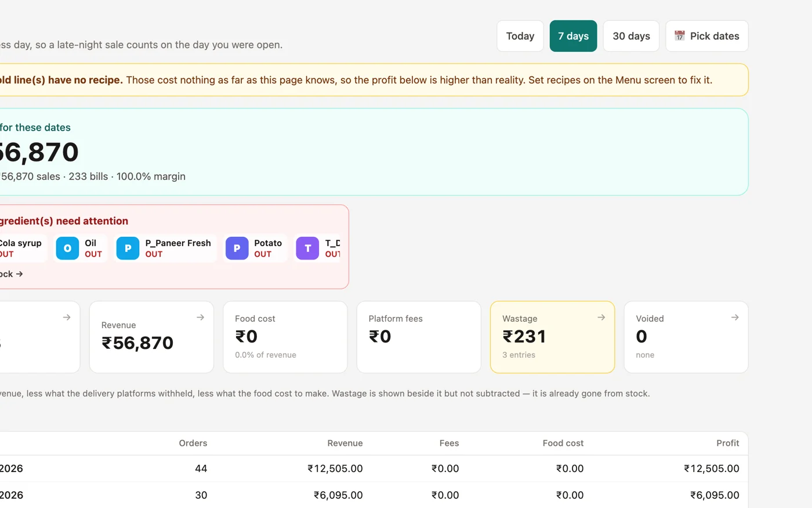
Task: Click the 30 orders cell
Action: (201, 495)
